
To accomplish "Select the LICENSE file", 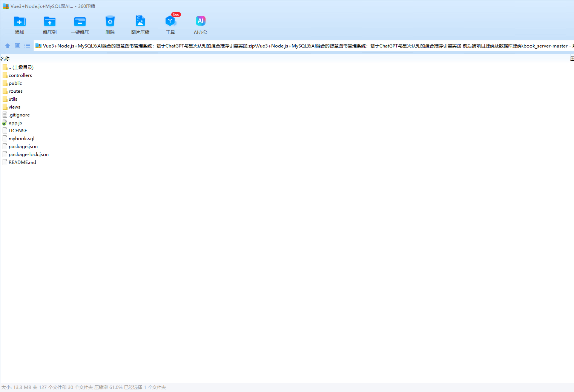I will click(15, 130).
